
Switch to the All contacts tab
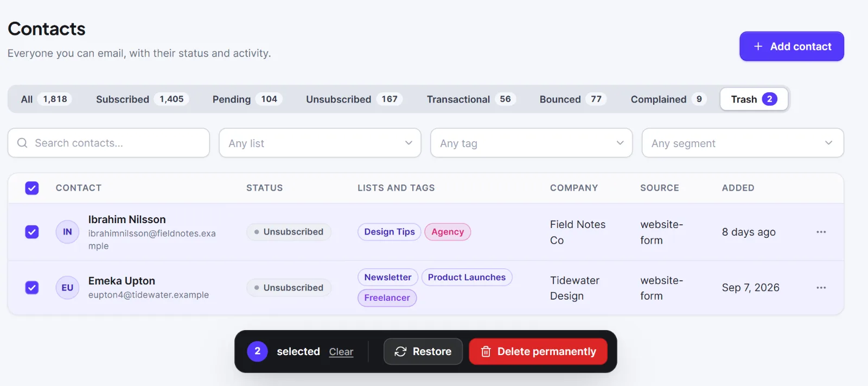point(46,99)
